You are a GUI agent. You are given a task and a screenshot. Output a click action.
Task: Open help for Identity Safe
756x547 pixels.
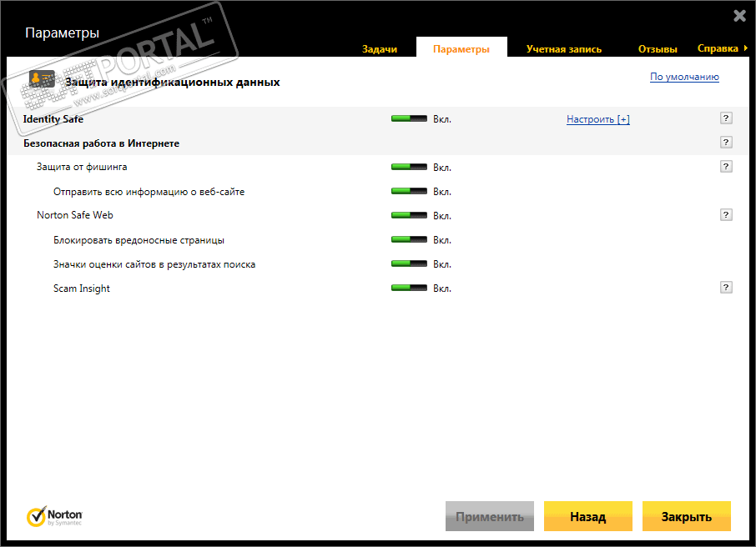(726, 118)
